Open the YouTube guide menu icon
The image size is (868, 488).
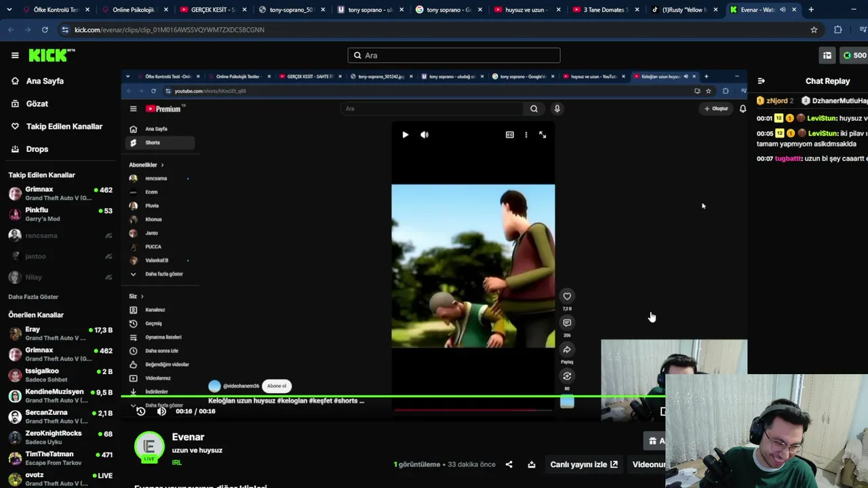point(133,109)
